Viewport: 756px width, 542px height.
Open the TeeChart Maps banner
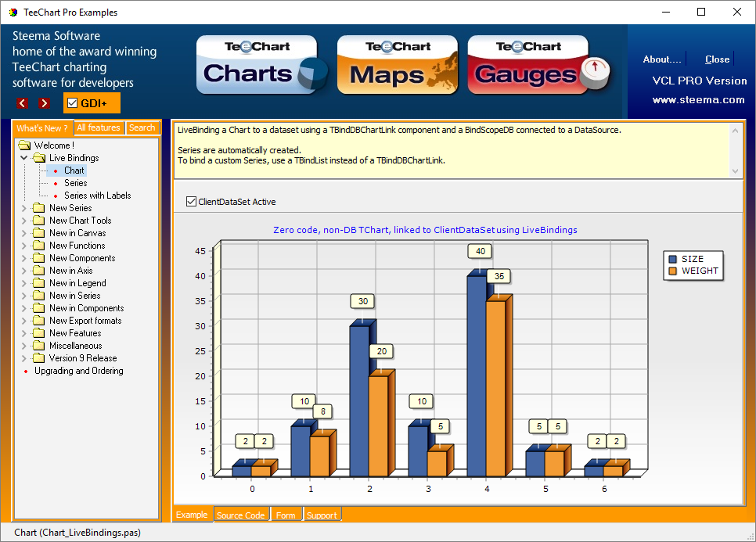click(x=398, y=65)
